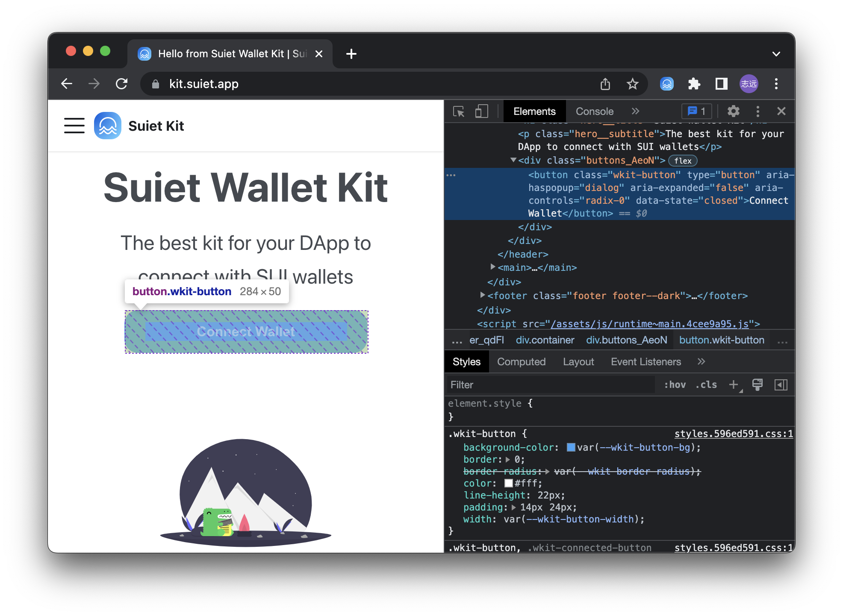The width and height of the screenshot is (843, 616).
Task: Switch to the Console tab
Action: click(x=594, y=111)
